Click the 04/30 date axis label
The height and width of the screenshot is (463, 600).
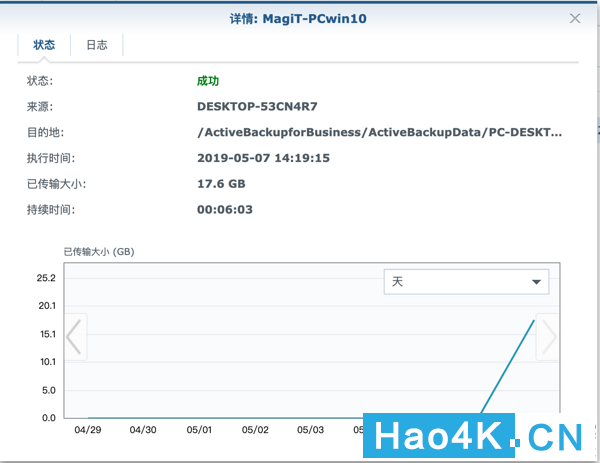143,430
